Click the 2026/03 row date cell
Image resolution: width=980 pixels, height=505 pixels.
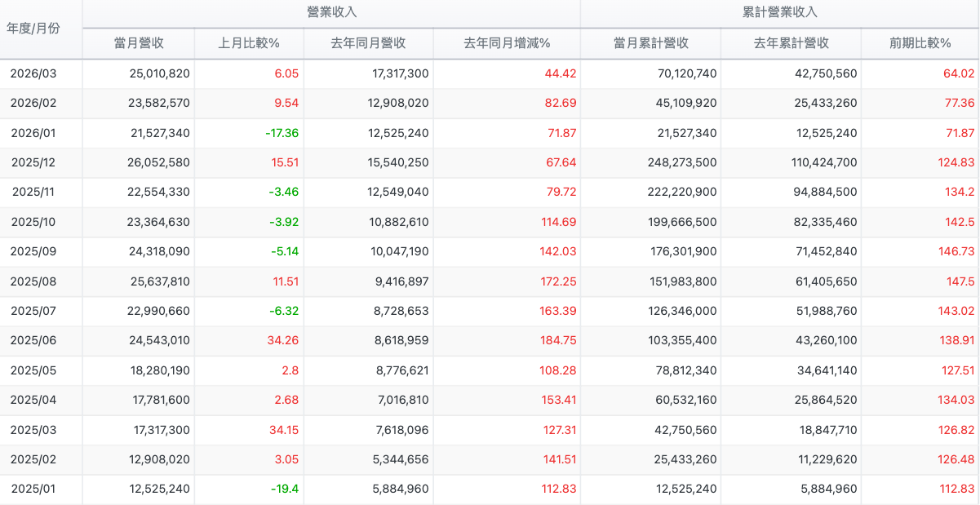pyautogui.click(x=33, y=73)
